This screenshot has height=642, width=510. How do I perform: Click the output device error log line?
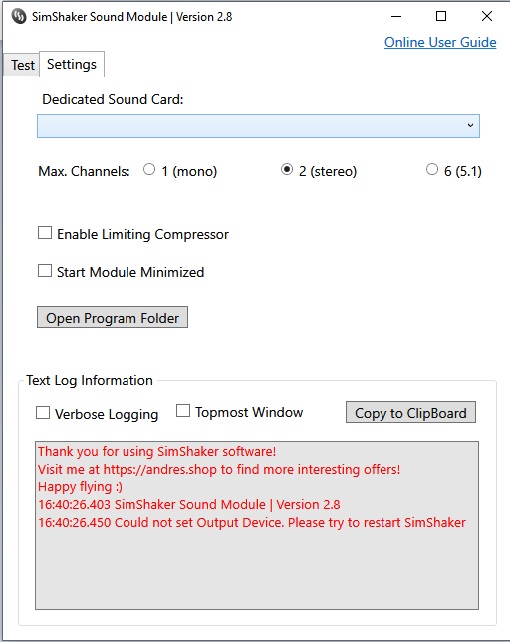(252, 523)
